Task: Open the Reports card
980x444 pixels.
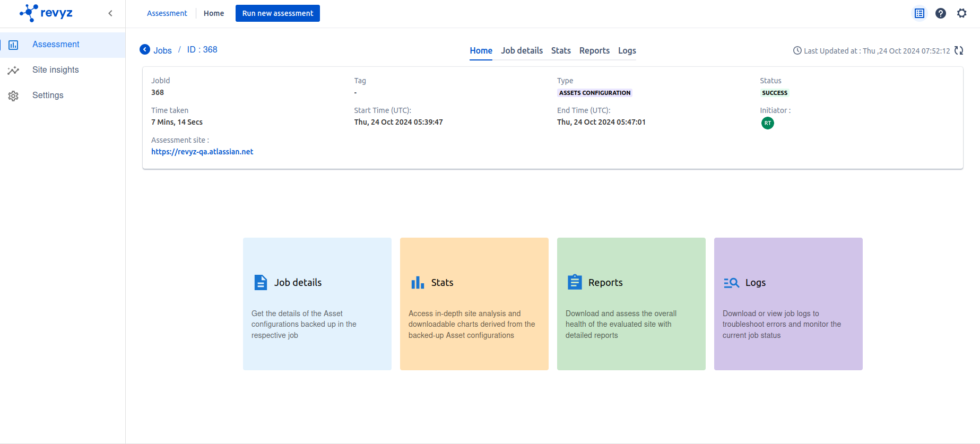Action: tap(631, 304)
